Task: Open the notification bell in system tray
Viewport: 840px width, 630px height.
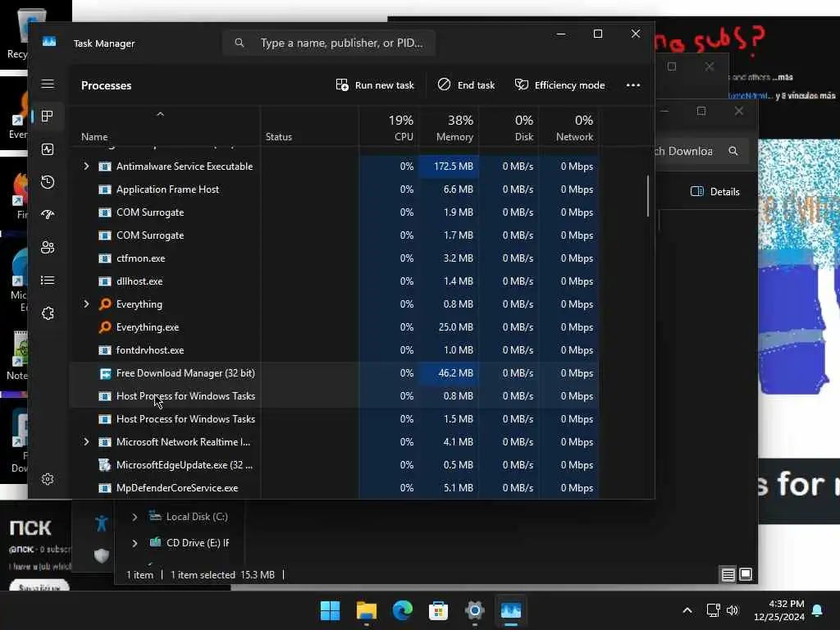Action: coord(818,610)
